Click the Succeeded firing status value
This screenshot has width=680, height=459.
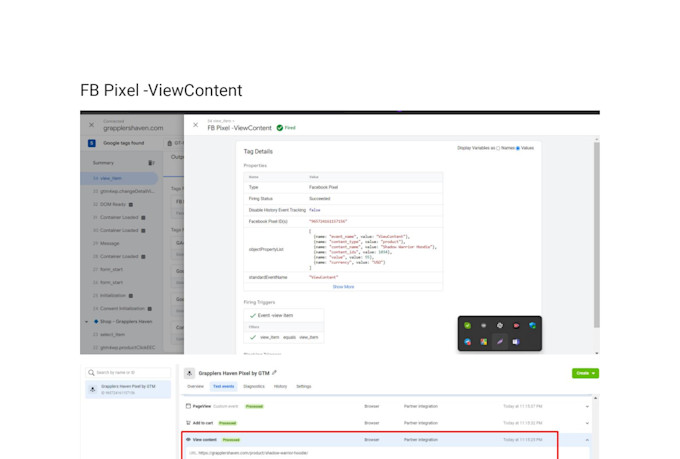[x=320, y=199]
